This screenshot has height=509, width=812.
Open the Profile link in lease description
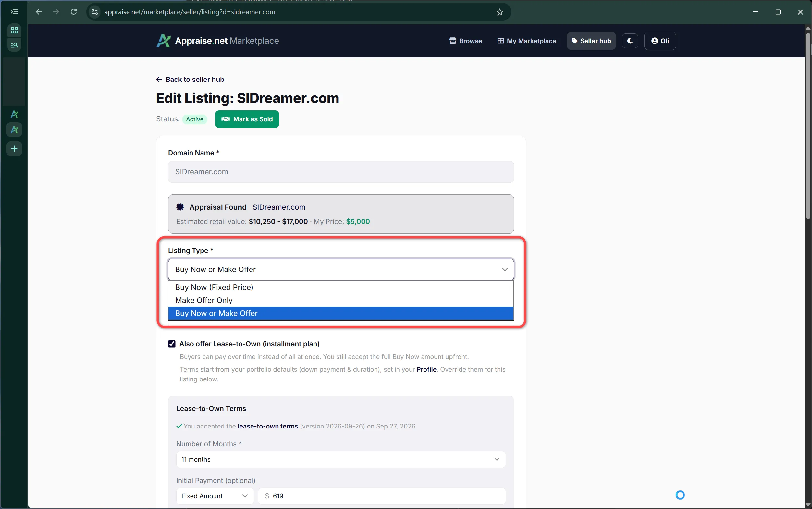tap(426, 369)
